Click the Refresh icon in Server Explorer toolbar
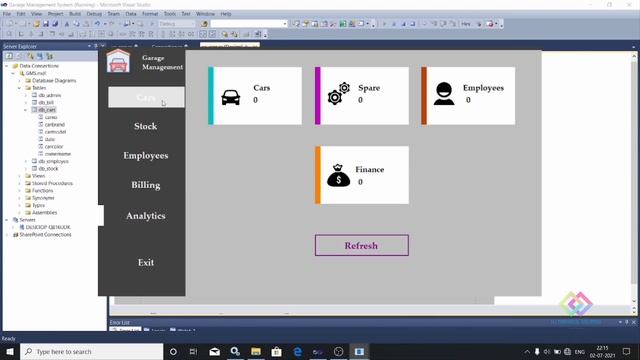Image resolution: width=640 pixels, height=360 pixels. coord(9,56)
